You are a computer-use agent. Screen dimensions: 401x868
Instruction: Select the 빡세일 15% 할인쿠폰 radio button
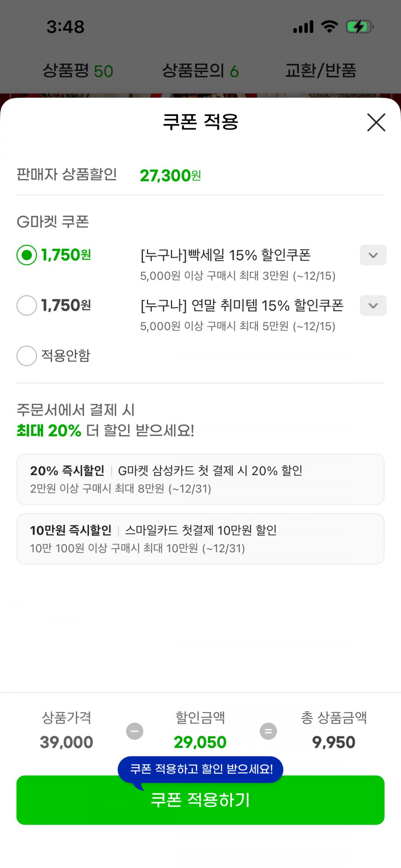27,255
